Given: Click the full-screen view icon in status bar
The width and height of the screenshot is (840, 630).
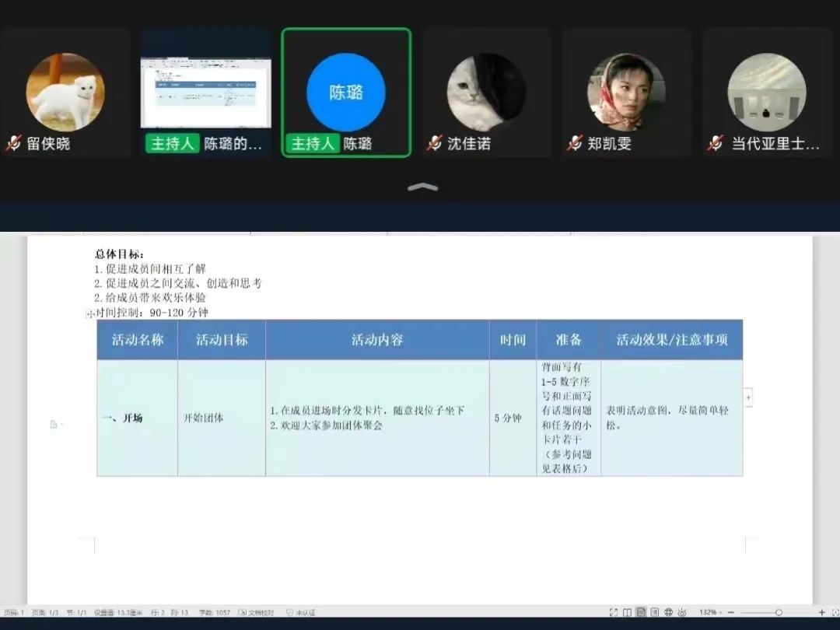Looking at the screenshot, I should click(x=614, y=613).
